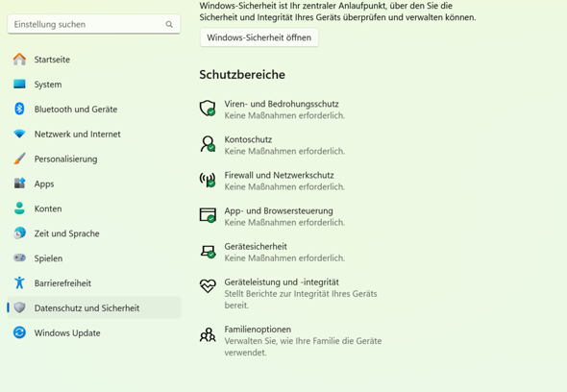Viewport: 567px width, 392px height.
Task: Click the Startseite home icon
Action: point(19,59)
